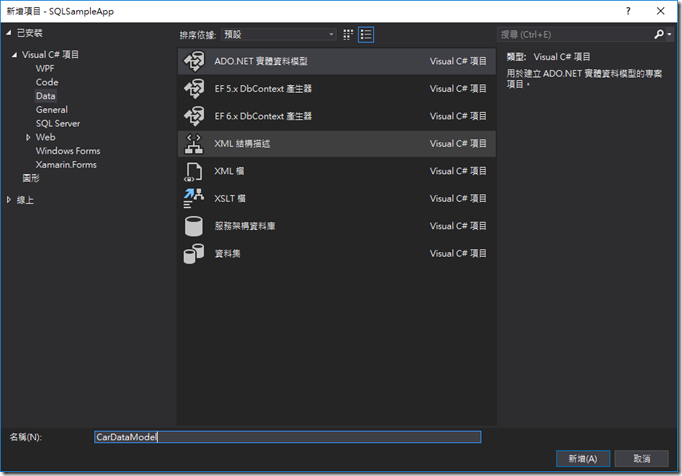Click the XML schema template icon
This screenshot has width=682, height=476.
pyautogui.click(x=194, y=144)
